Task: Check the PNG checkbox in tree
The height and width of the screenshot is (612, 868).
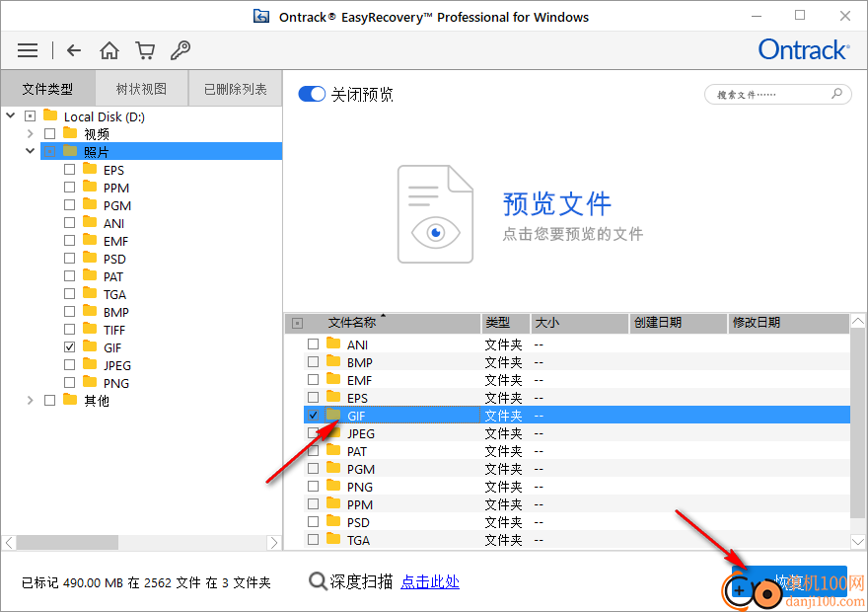Action: [x=69, y=383]
